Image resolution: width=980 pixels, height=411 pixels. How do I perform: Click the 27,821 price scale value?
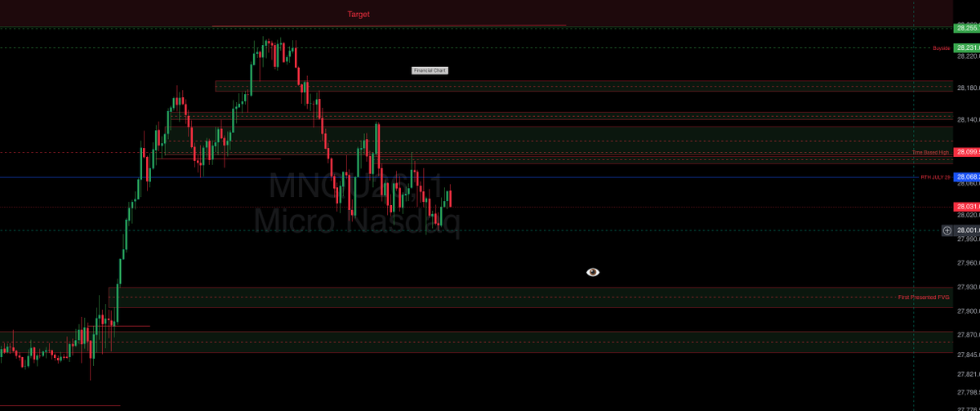pyautogui.click(x=969, y=374)
